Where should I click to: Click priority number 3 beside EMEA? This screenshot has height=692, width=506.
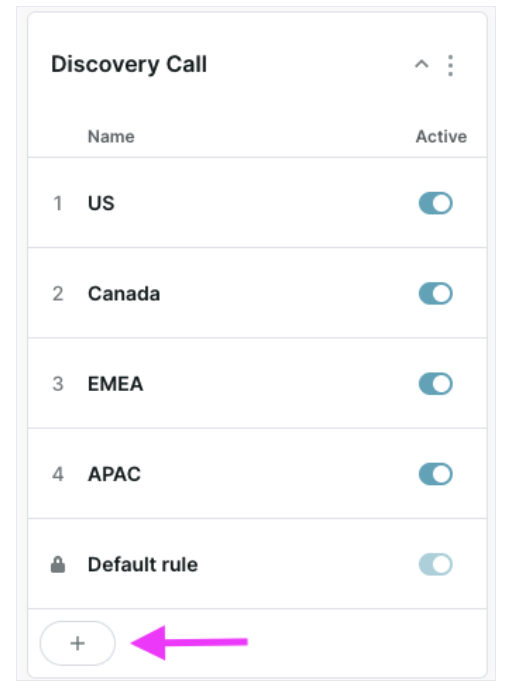pos(58,384)
